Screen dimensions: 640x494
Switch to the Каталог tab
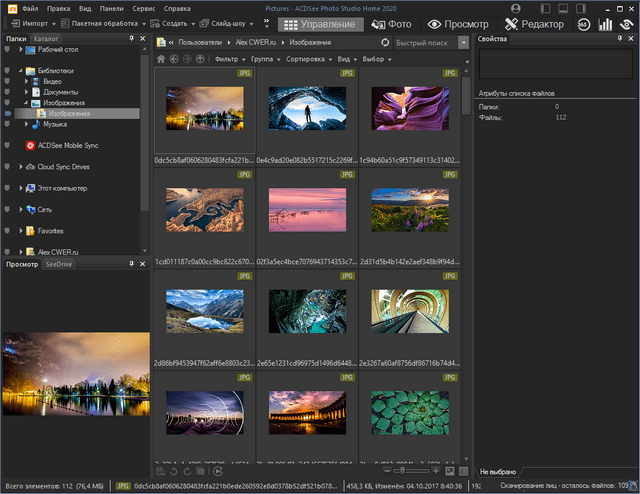(x=46, y=38)
